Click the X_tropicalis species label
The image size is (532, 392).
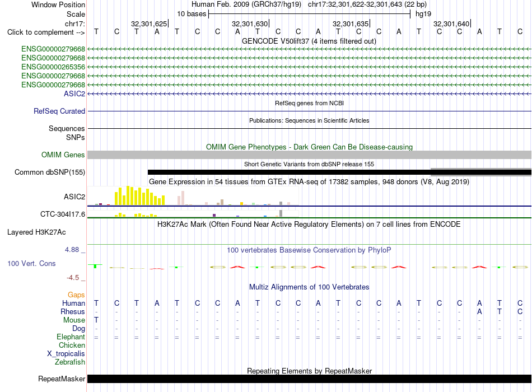66,354
